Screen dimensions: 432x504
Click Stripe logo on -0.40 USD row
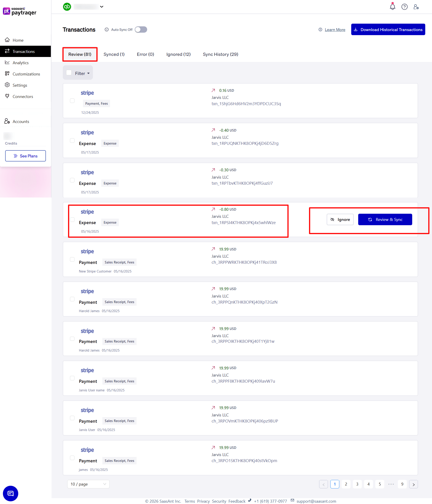point(87,133)
